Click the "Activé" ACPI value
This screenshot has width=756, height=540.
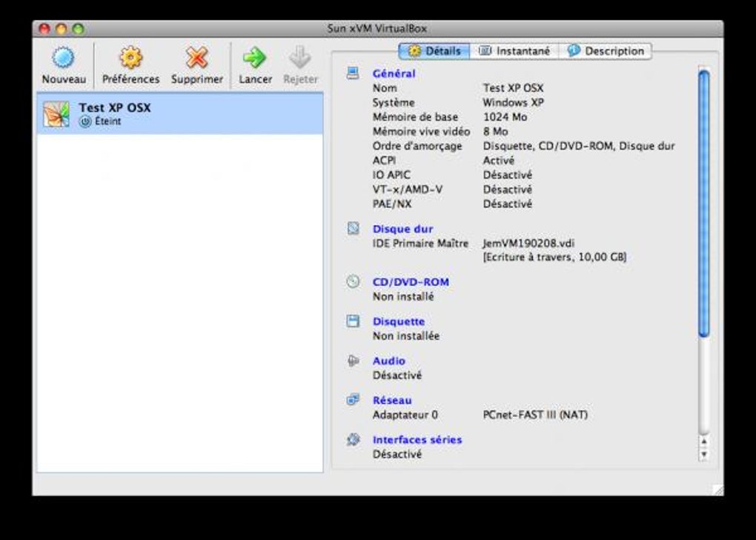(499, 161)
